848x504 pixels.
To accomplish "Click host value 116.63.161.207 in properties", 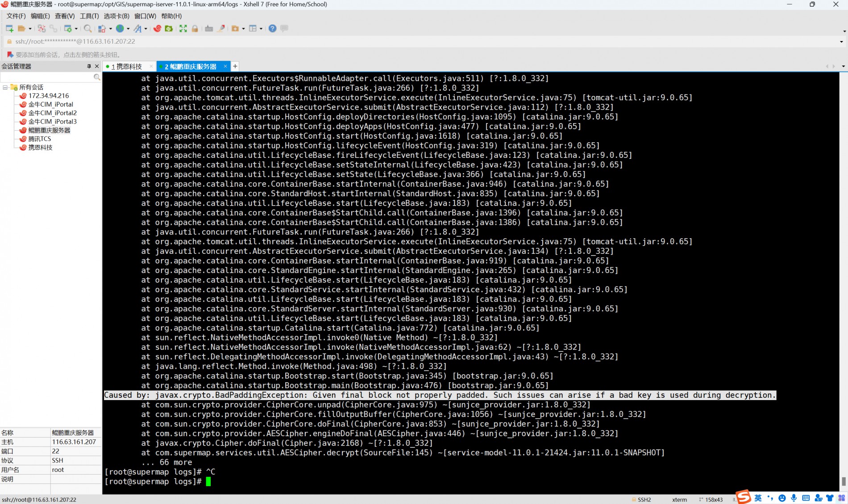I will tap(74, 442).
